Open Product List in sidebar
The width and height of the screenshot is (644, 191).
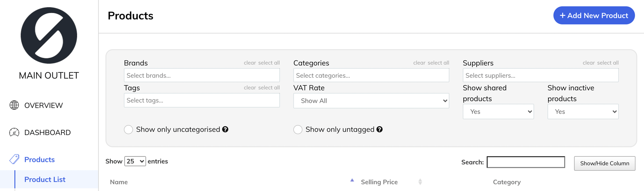pyautogui.click(x=45, y=179)
